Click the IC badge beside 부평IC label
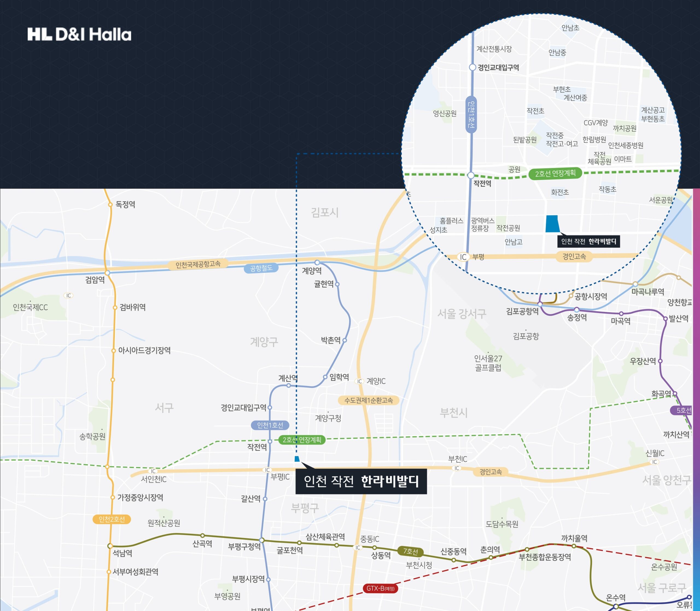Viewport: 700px width, 611px height. tap(267, 470)
